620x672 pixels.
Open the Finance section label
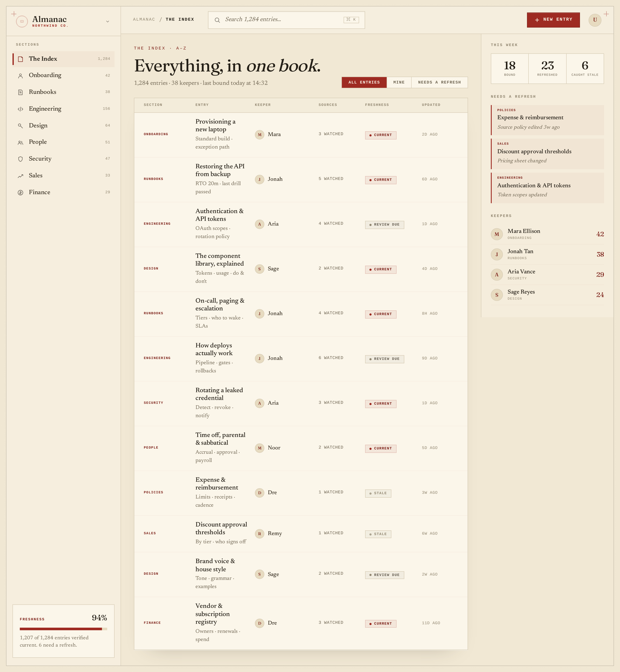(152, 623)
